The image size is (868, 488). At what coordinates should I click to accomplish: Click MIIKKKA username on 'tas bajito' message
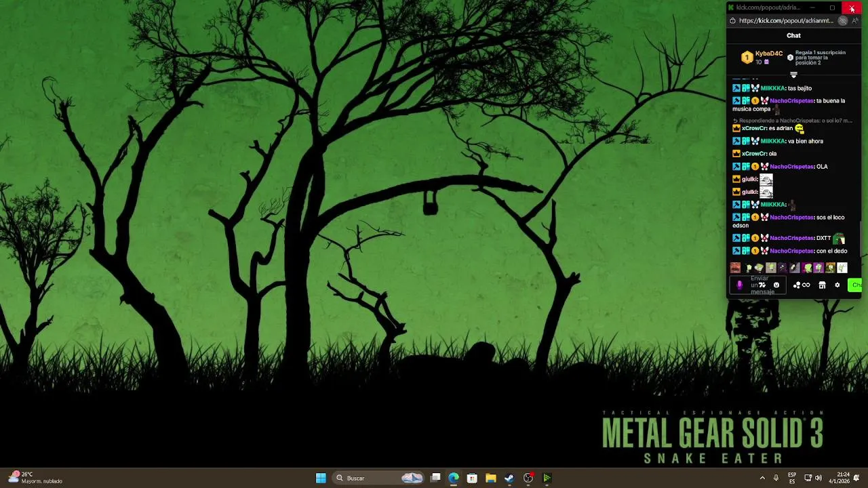[772, 88]
